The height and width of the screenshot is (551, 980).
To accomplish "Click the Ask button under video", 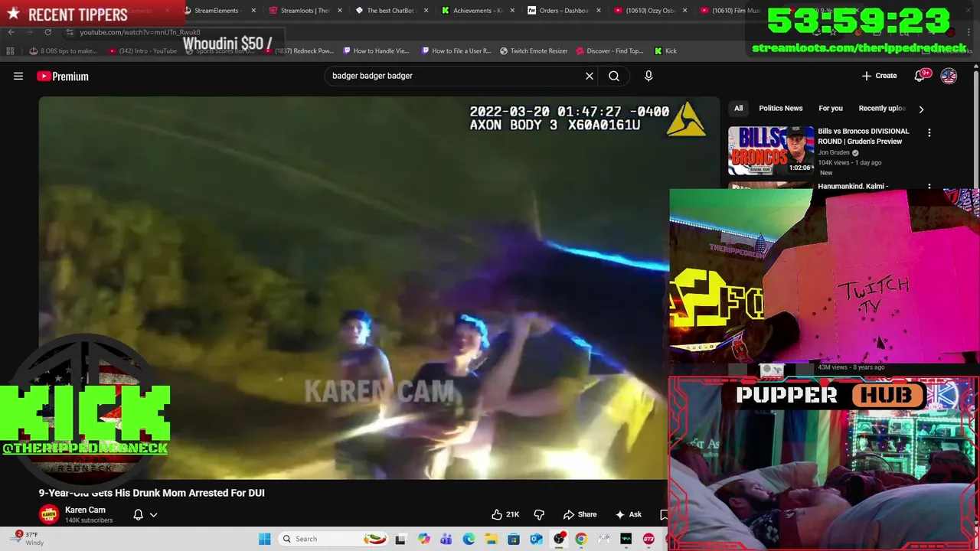I will click(x=628, y=514).
